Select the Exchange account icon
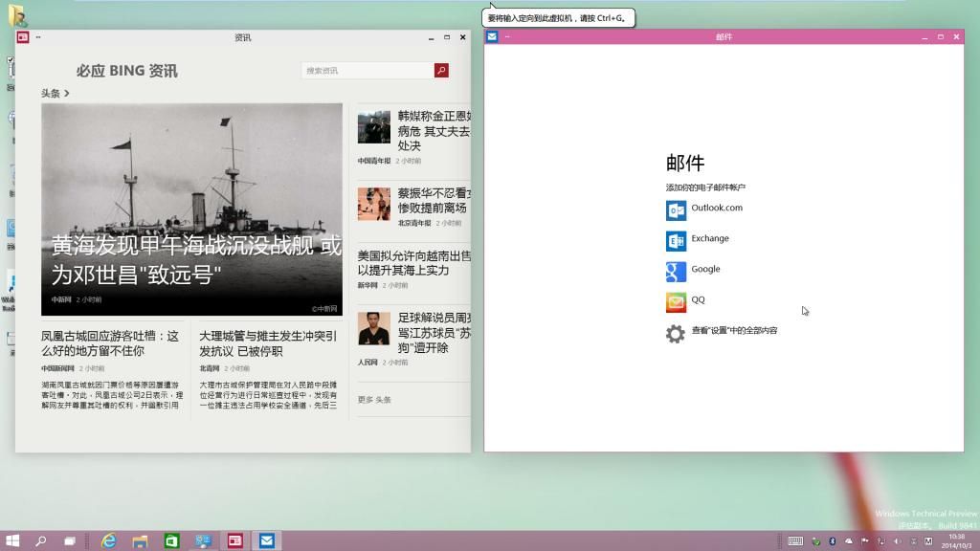 [x=676, y=241]
